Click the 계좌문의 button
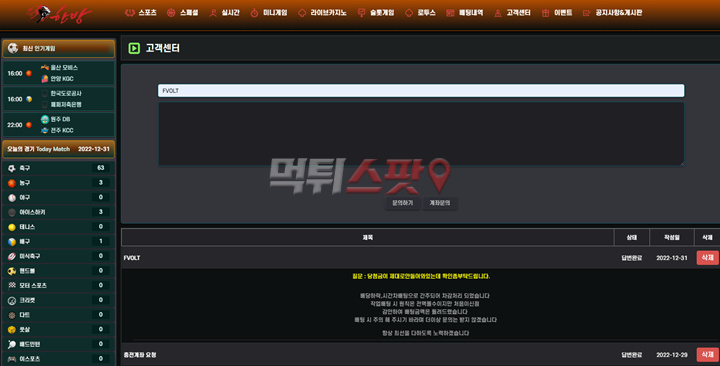This screenshot has width=720, height=366. click(439, 203)
